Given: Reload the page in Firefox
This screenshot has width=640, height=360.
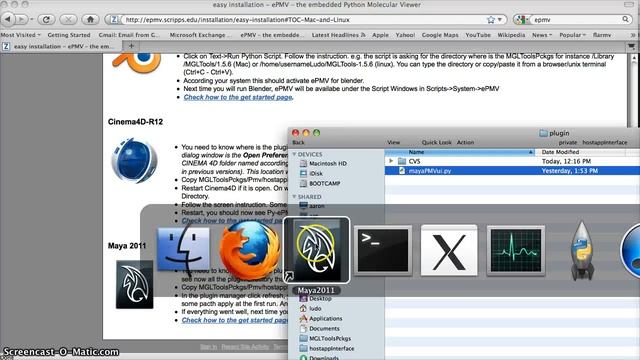Looking at the screenshot, I should click(x=47, y=19).
